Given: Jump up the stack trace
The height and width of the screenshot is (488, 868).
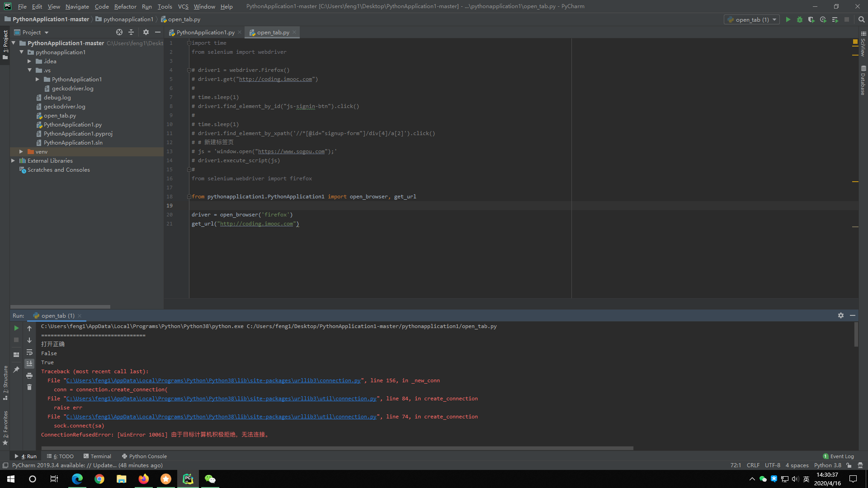Looking at the screenshot, I should (x=29, y=328).
